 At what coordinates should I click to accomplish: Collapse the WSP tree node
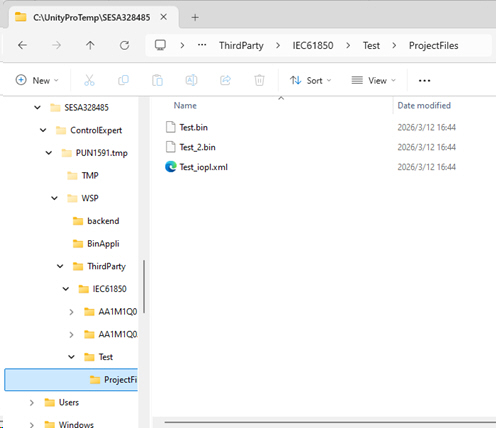click(x=54, y=198)
